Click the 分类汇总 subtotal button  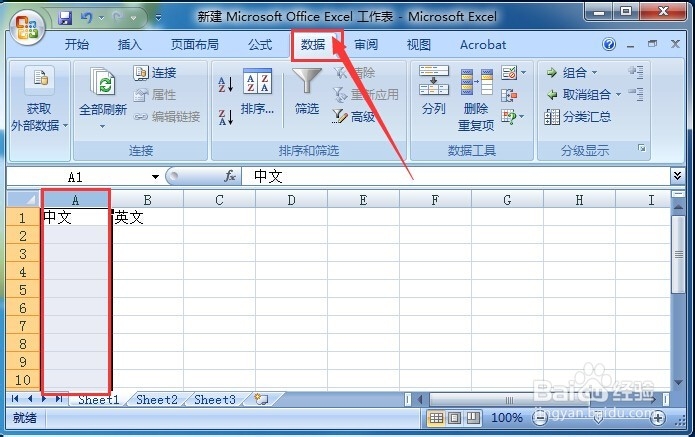click(578, 117)
